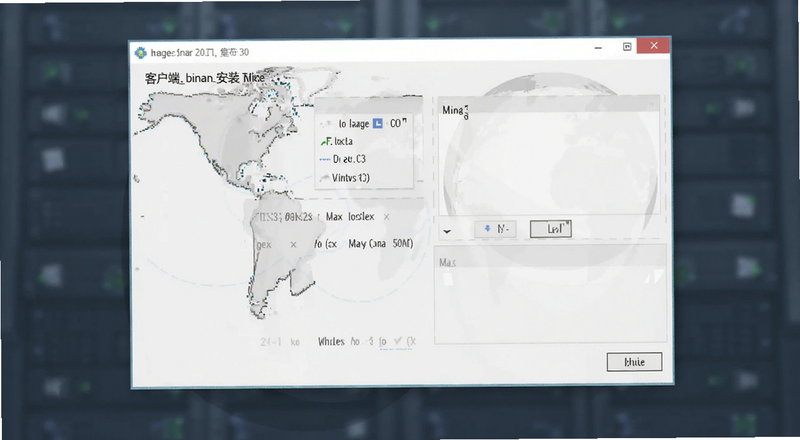Screen dimensions: 800x440
Task: Open the underlined 'jo' link
Action: coord(383,341)
